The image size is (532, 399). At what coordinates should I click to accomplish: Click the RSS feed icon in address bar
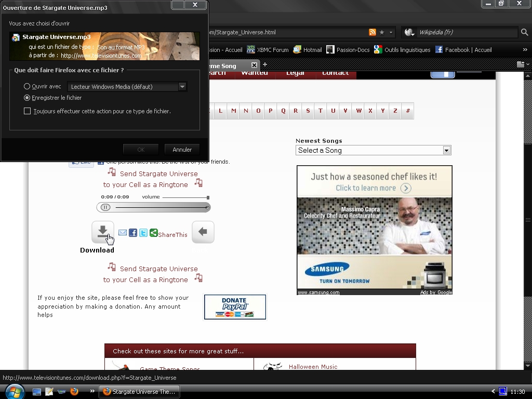[x=372, y=32]
